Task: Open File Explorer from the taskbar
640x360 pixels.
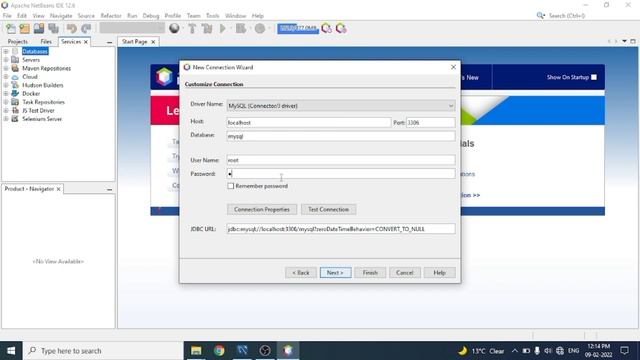Action: coord(196,351)
